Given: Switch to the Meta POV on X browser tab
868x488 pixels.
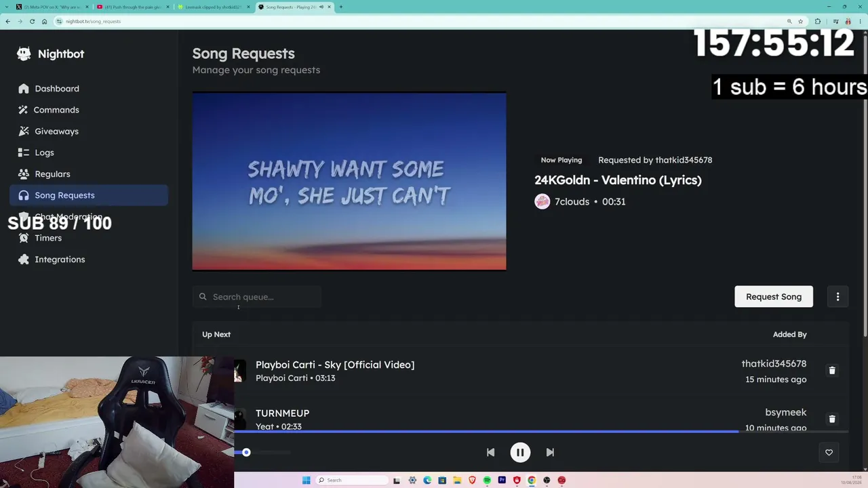Looking at the screenshot, I should click(52, 7).
